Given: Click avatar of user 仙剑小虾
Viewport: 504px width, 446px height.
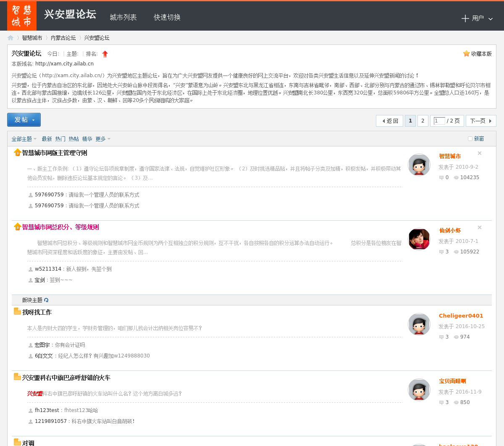Looking at the screenshot, I should click(419, 239).
